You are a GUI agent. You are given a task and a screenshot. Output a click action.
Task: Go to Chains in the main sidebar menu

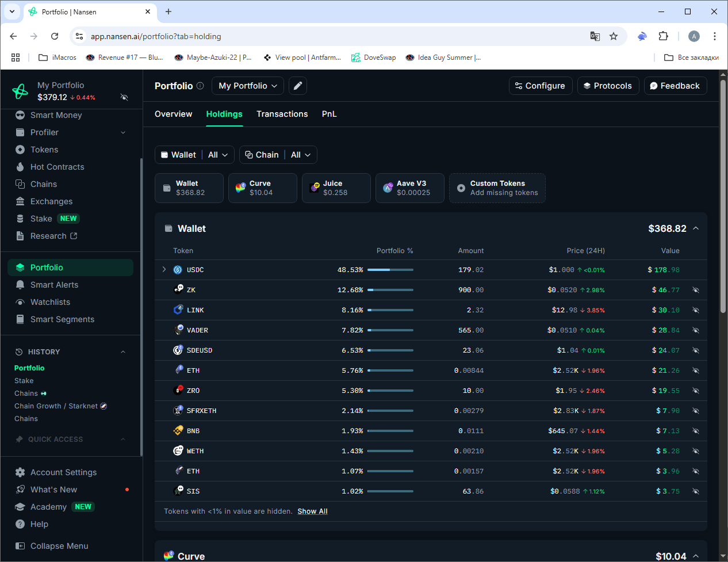pos(44,184)
